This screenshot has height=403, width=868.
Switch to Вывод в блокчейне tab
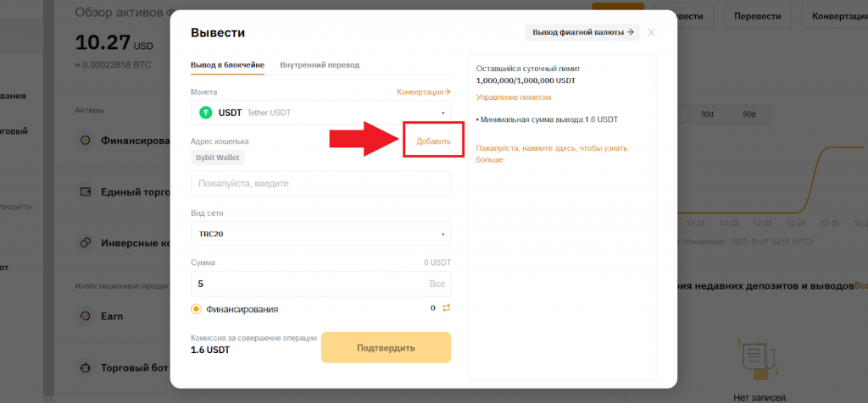click(227, 64)
